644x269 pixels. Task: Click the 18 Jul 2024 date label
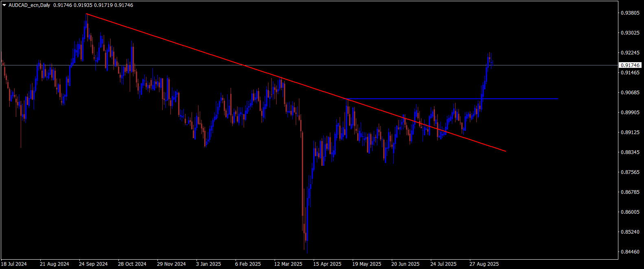point(14,264)
